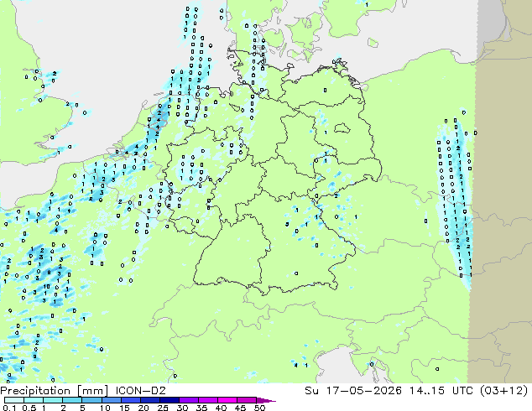The height and width of the screenshot is (411, 532).
Task: Click the magenta 40–45 mm legend swatch
Action: [x=227, y=400]
